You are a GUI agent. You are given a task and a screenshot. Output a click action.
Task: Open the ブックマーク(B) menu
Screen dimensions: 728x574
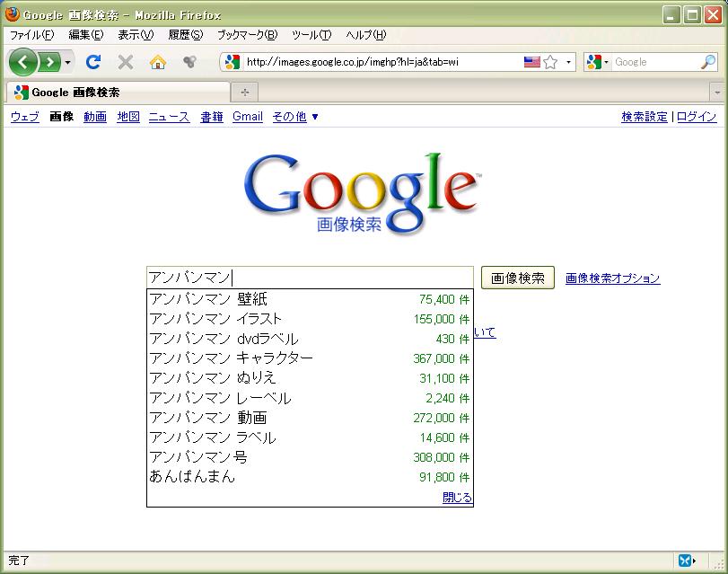(x=248, y=35)
